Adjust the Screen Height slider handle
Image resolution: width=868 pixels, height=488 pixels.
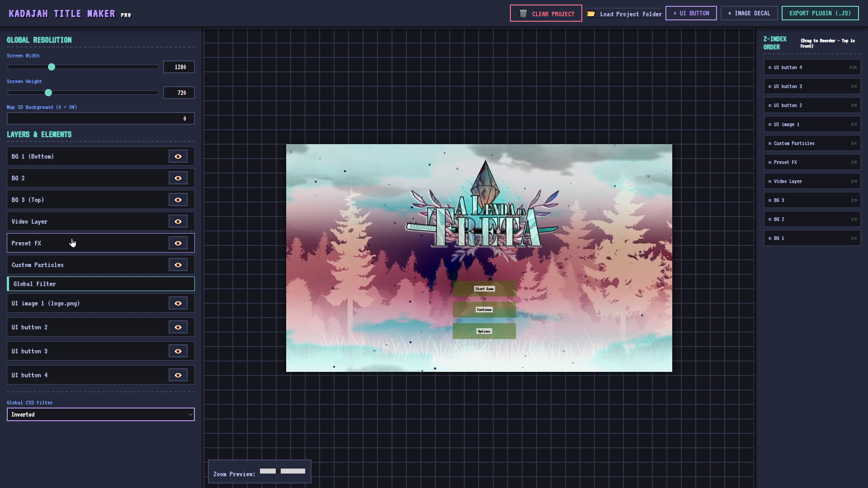coord(48,93)
